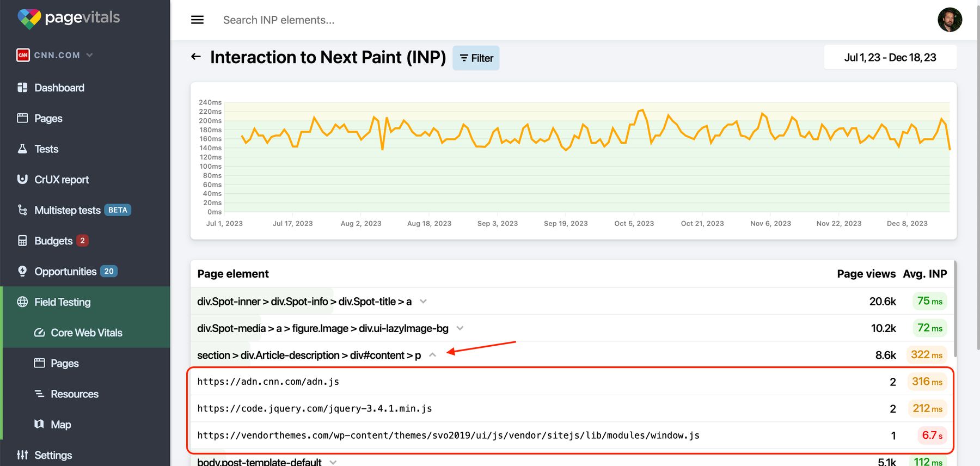This screenshot has width=980, height=466.
Task: Expand the div.ui-lazyImage-bg element row
Action: tap(460, 328)
